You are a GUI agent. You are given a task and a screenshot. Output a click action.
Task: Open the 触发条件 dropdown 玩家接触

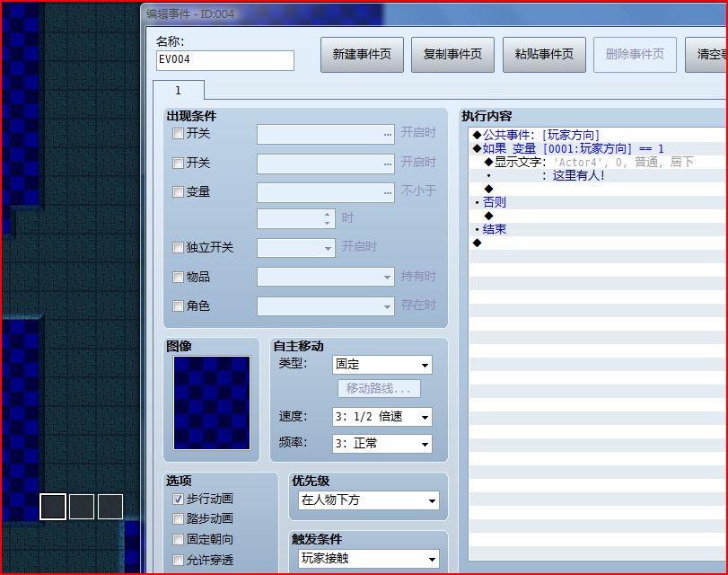tap(369, 559)
